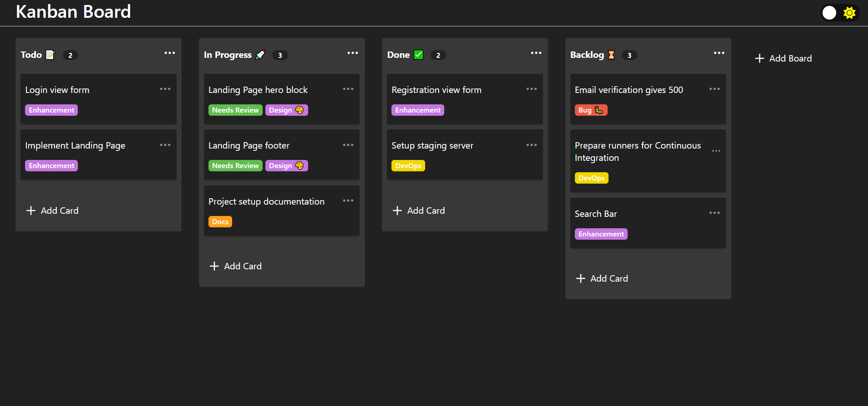Click the red Bug label tag

pyautogui.click(x=590, y=110)
